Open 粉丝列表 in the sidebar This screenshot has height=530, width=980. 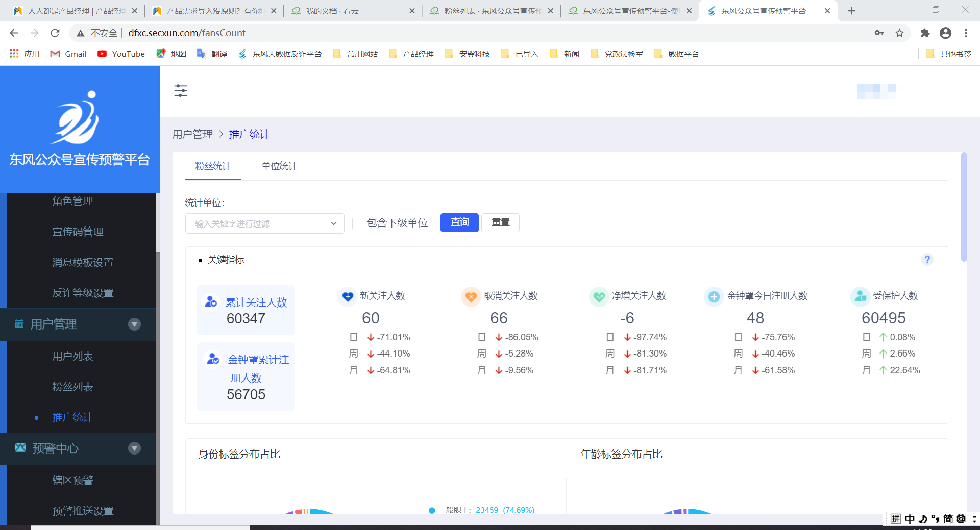click(72, 387)
